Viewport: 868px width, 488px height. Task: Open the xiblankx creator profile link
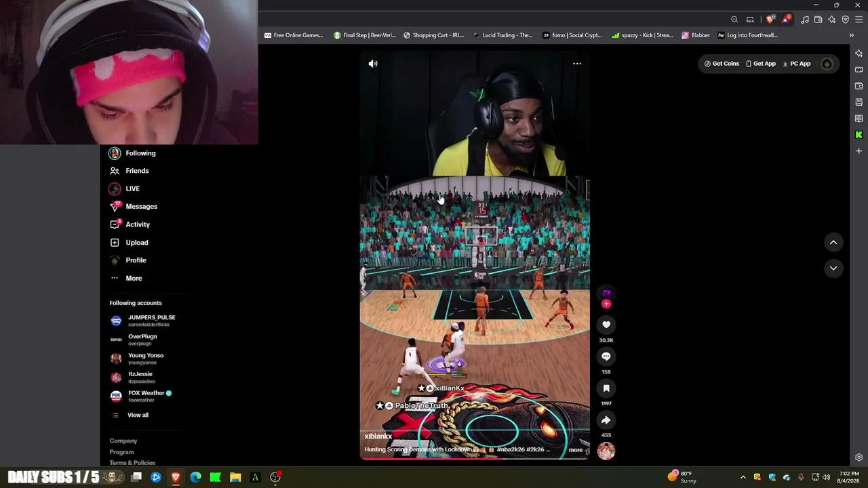click(x=378, y=436)
